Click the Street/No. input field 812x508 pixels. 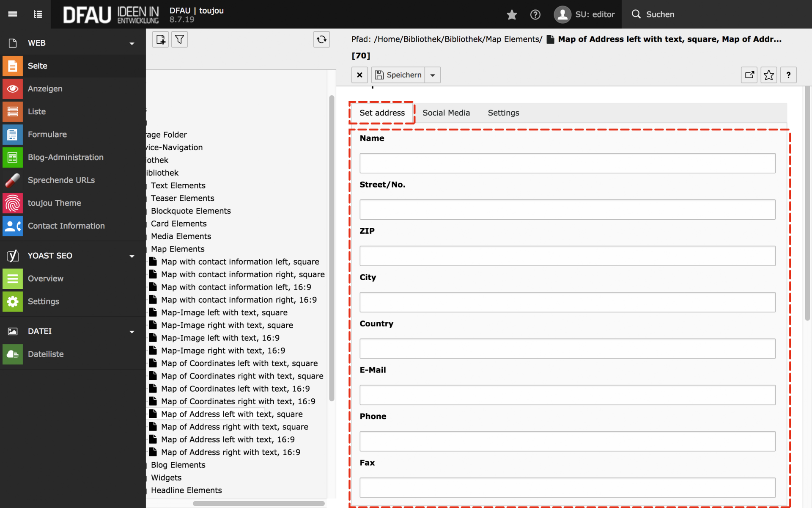click(567, 210)
